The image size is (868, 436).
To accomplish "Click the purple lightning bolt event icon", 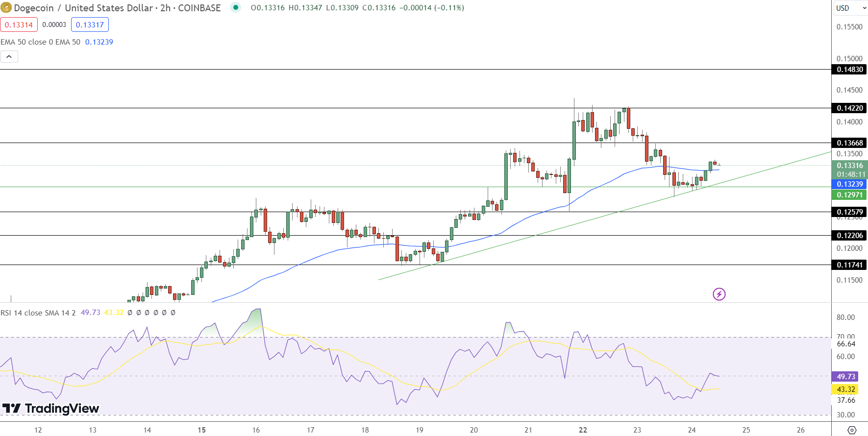I will coord(719,294).
